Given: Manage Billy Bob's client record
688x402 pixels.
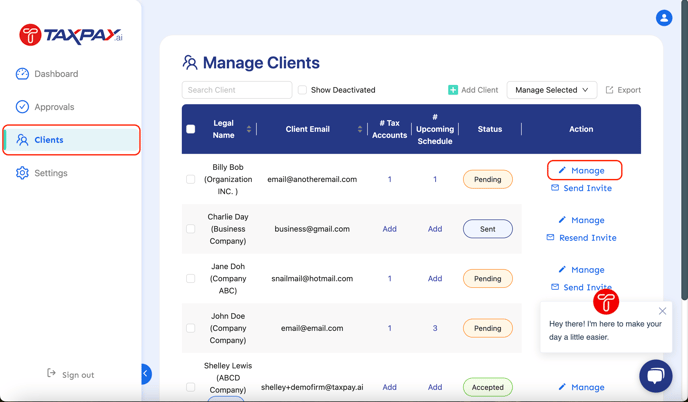Looking at the screenshot, I should (584, 170).
